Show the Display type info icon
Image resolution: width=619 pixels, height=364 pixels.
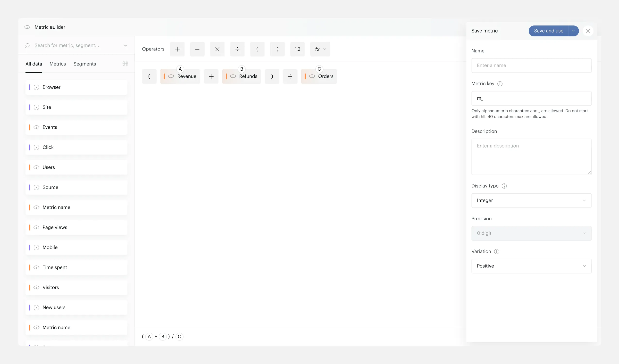[504, 186]
